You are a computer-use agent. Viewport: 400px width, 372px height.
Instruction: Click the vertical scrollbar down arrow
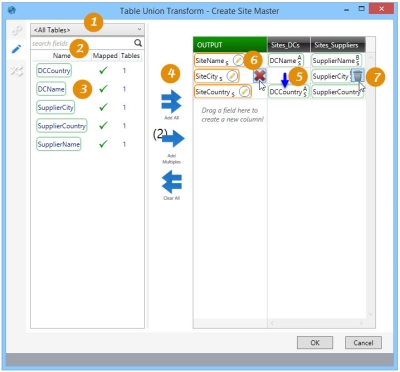pyautogui.click(x=370, y=314)
